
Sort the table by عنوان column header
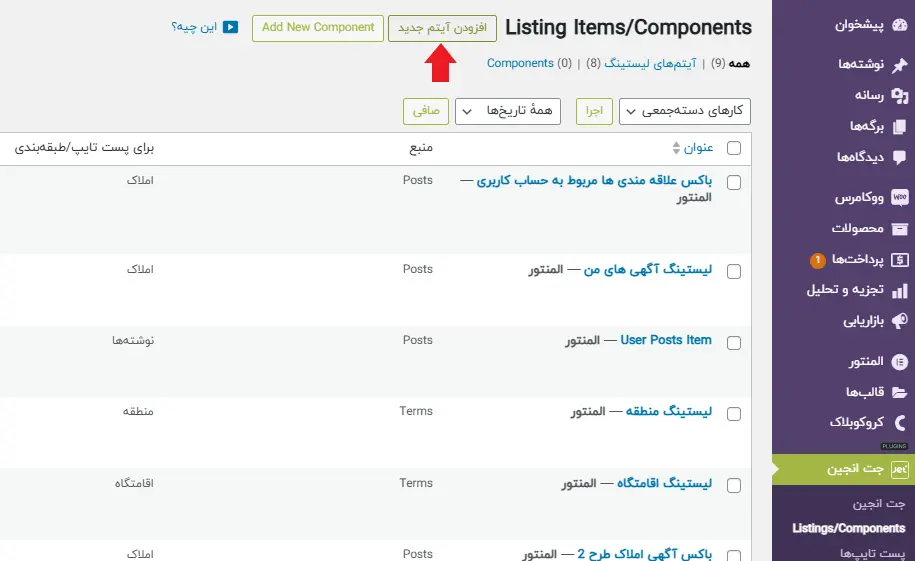699,148
